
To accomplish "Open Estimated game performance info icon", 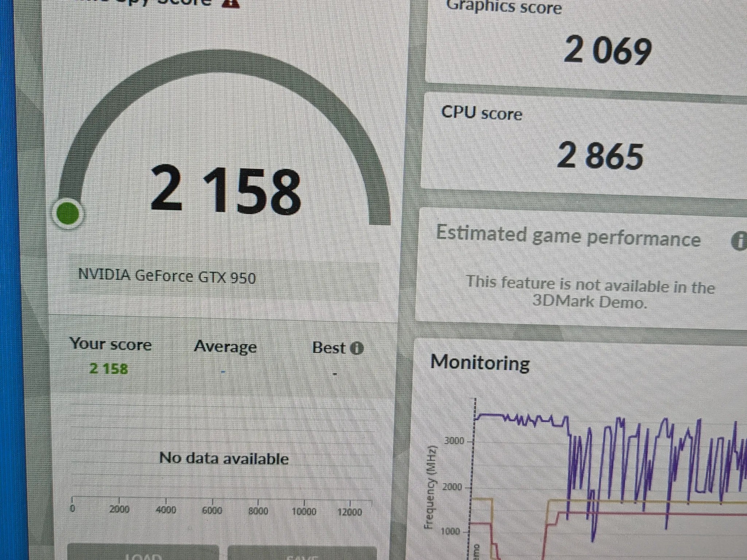I will pos(740,242).
